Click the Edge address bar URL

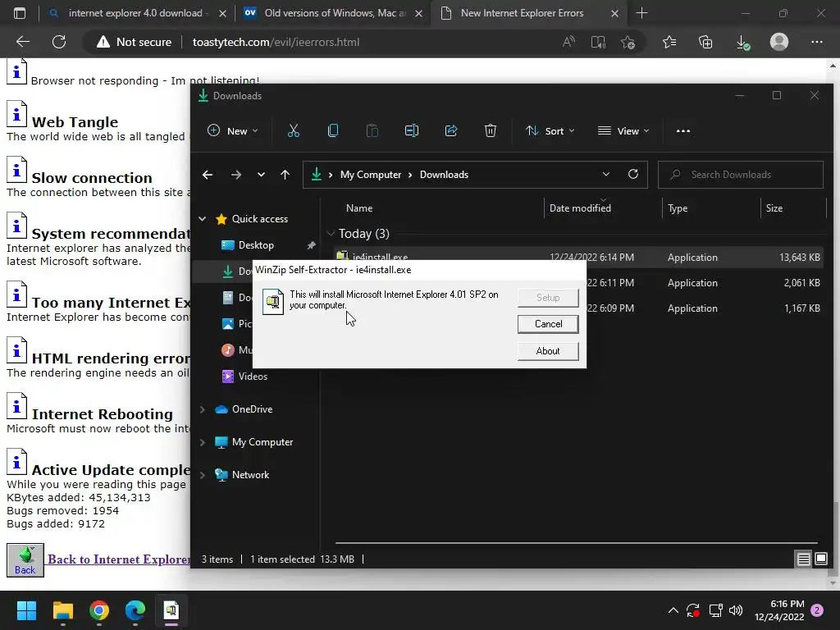(276, 42)
